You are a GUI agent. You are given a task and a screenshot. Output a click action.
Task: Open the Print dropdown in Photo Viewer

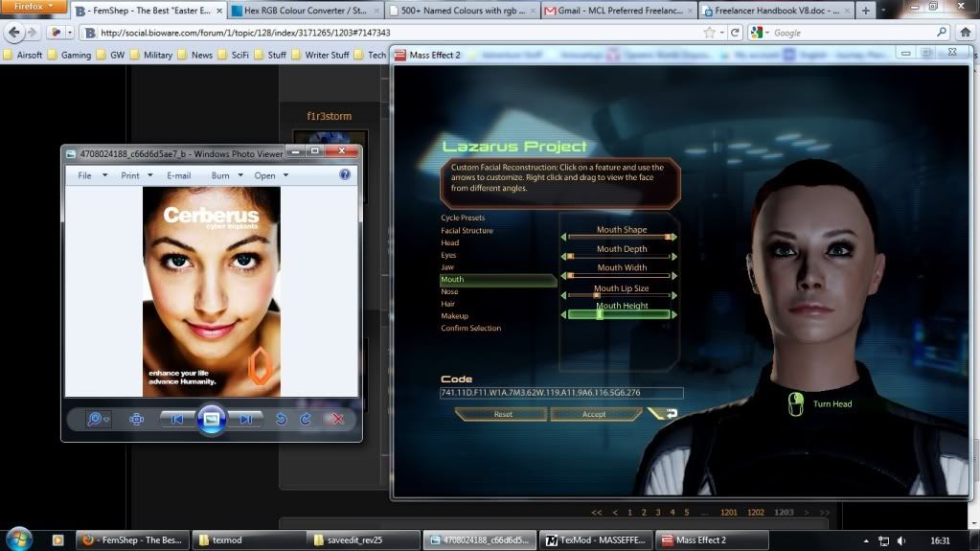tap(136, 175)
